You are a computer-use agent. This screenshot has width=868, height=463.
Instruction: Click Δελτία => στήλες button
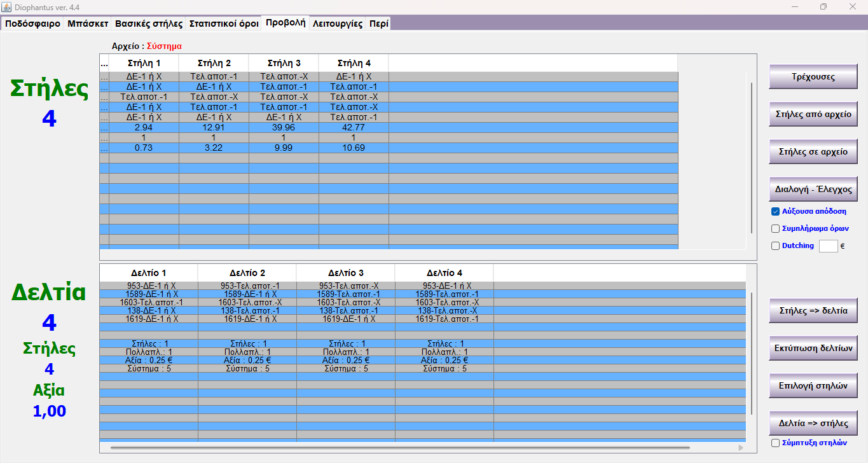(x=813, y=423)
